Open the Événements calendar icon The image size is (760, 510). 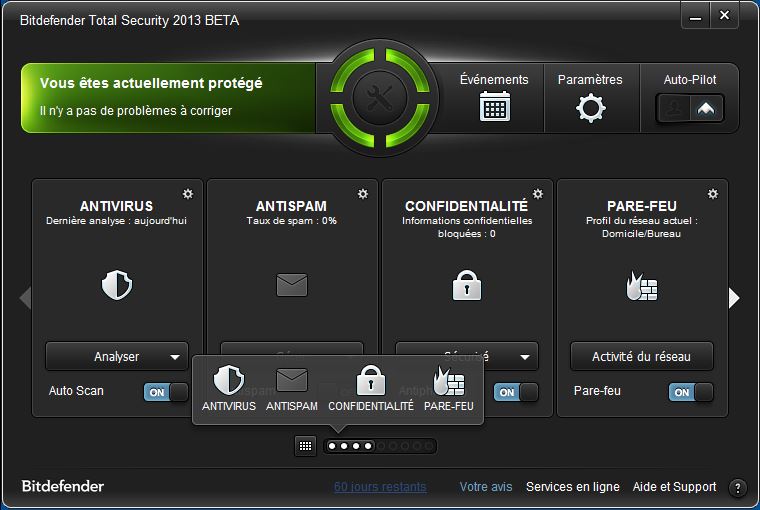click(494, 106)
